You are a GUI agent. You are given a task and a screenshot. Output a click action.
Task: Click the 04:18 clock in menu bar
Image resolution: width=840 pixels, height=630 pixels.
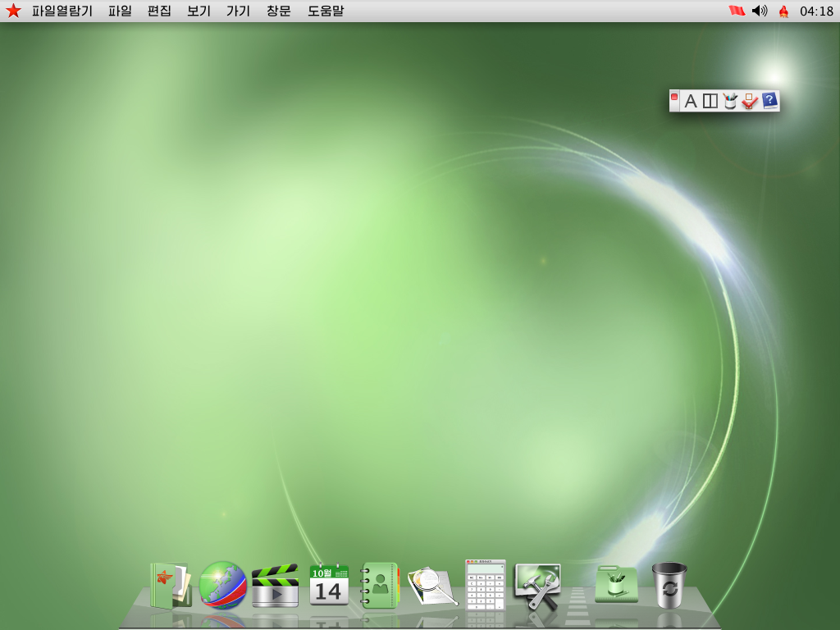[x=816, y=11]
